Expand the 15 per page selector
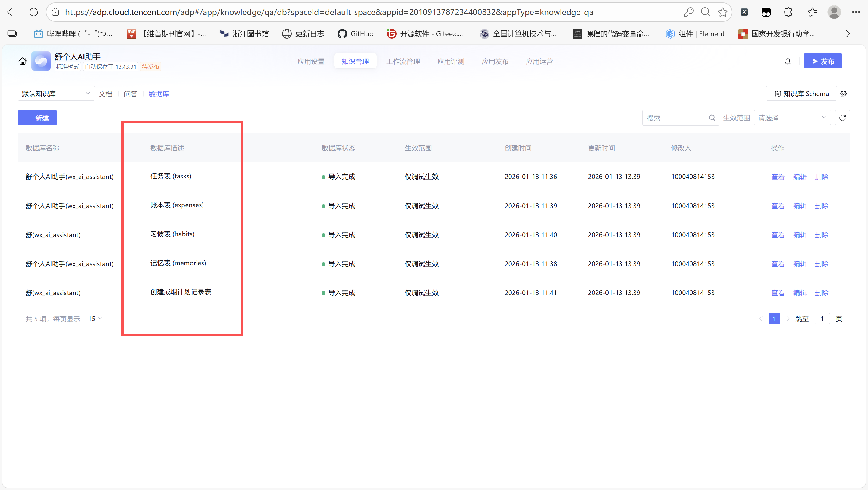The width and height of the screenshot is (868, 490). coord(95,319)
